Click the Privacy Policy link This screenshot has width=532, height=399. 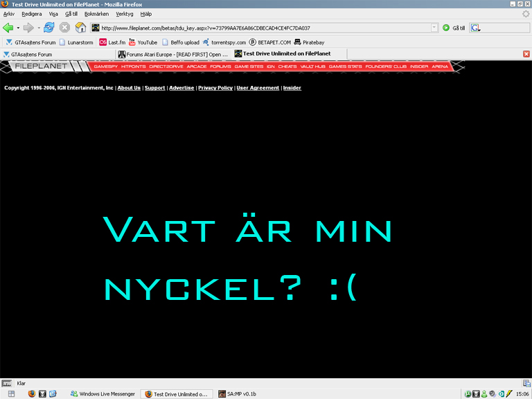pyautogui.click(x=215, y=88)
